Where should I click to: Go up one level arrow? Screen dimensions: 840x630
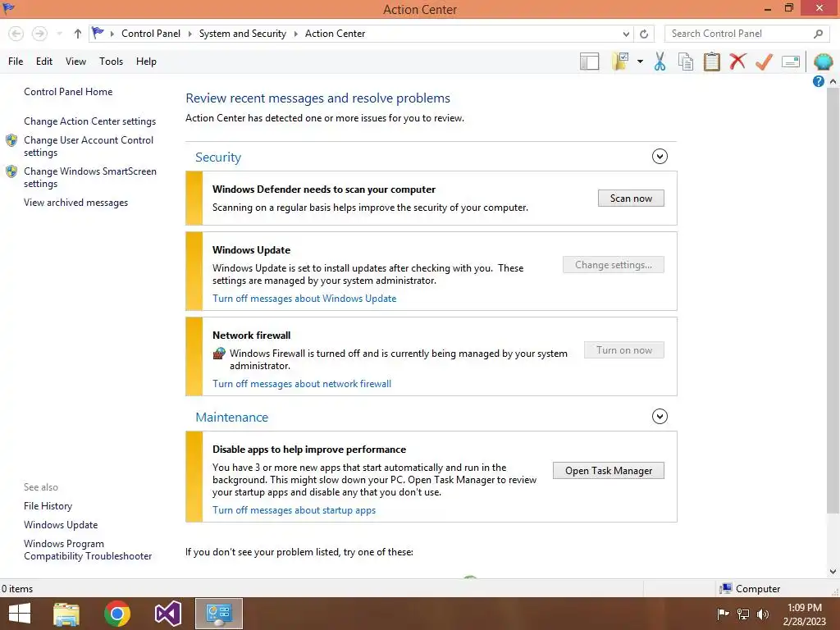78,34
